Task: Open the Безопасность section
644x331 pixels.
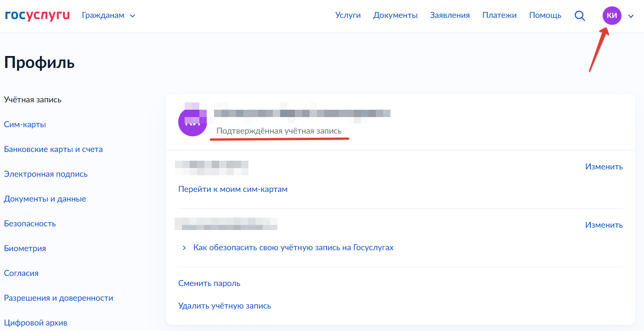Action: click(29, 223)
